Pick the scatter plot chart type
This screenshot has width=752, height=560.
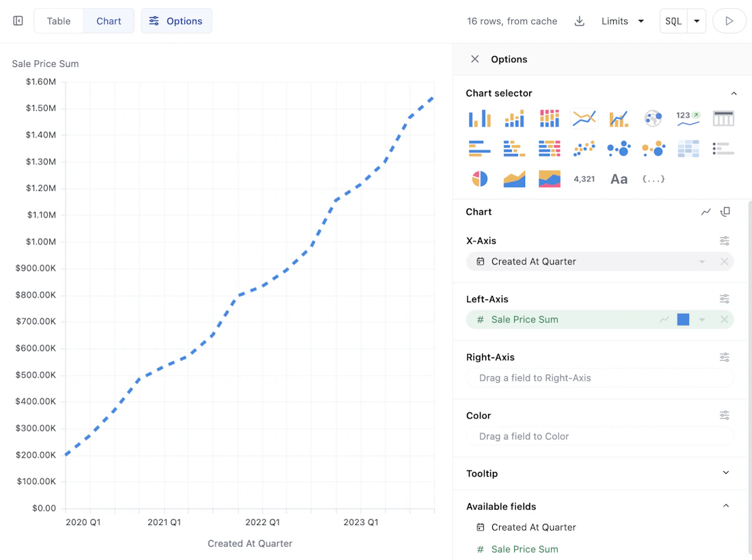(x=584, y=148)
